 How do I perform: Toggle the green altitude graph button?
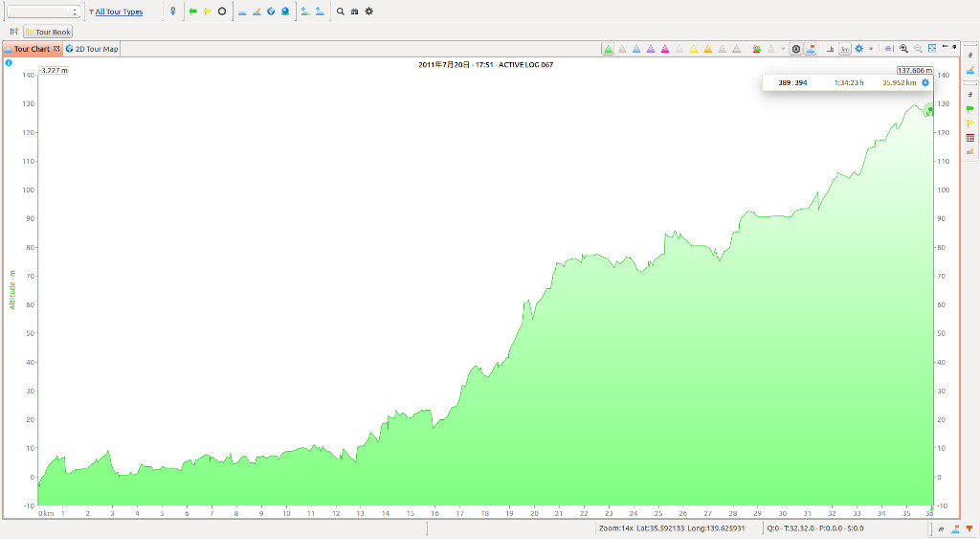[608, 49]
